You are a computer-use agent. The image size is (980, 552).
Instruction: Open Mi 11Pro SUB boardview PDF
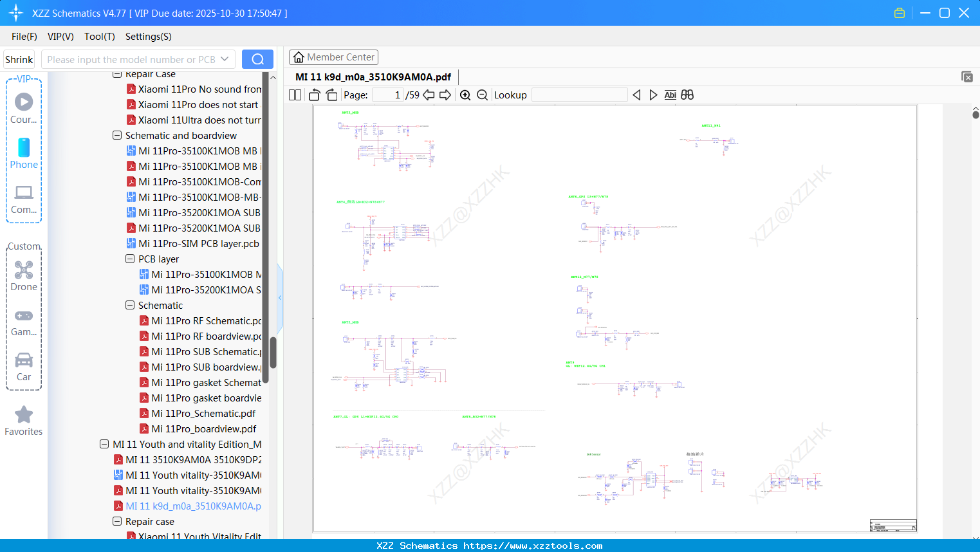200,367
